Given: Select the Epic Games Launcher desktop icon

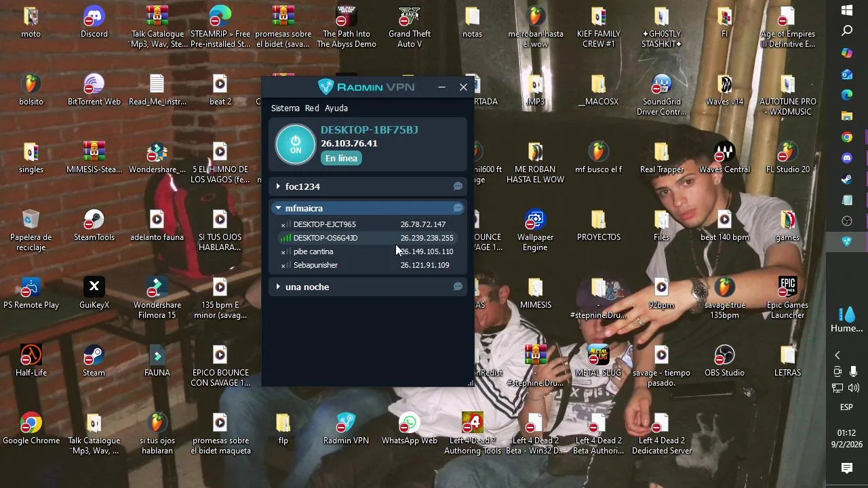Looking at the screenshot, I should point(788,298).
